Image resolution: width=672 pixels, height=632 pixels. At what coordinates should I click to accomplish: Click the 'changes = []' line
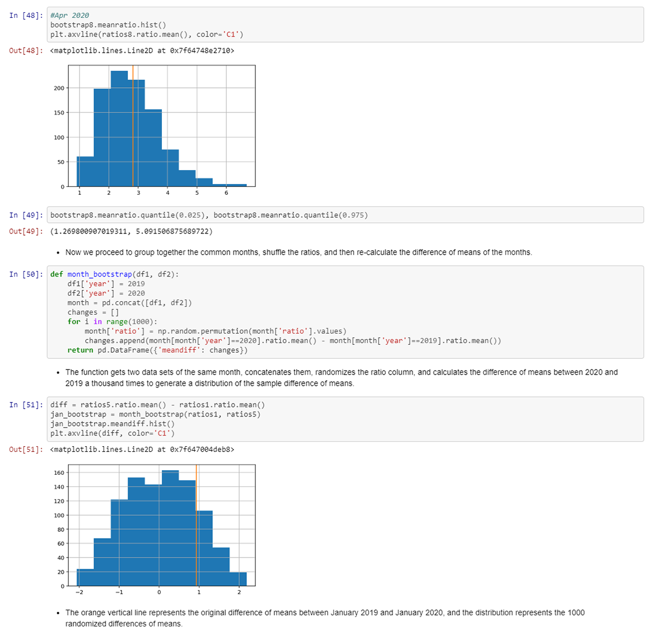[94, 312]
